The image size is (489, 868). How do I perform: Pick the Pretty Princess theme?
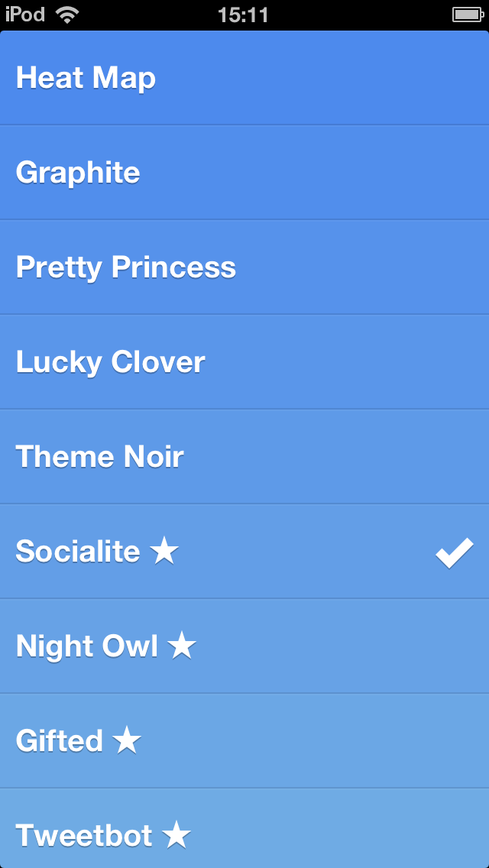[126, 267]
